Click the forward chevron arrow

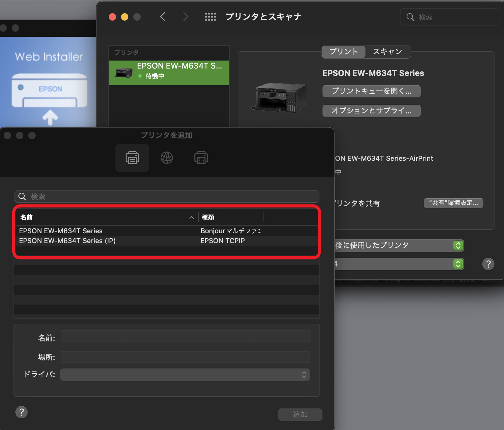[x=186, y=17]
